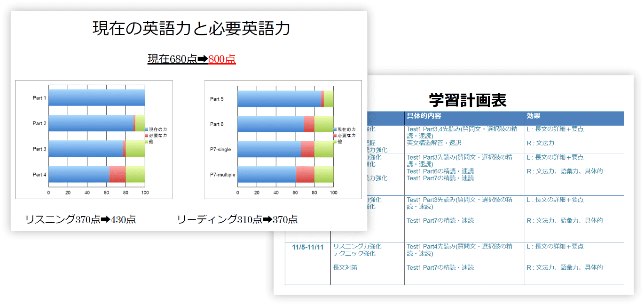The height and width of the screenshot is (306, 644).
Task: Select the Part 4 axis label
Action: [x=39, y=175]
